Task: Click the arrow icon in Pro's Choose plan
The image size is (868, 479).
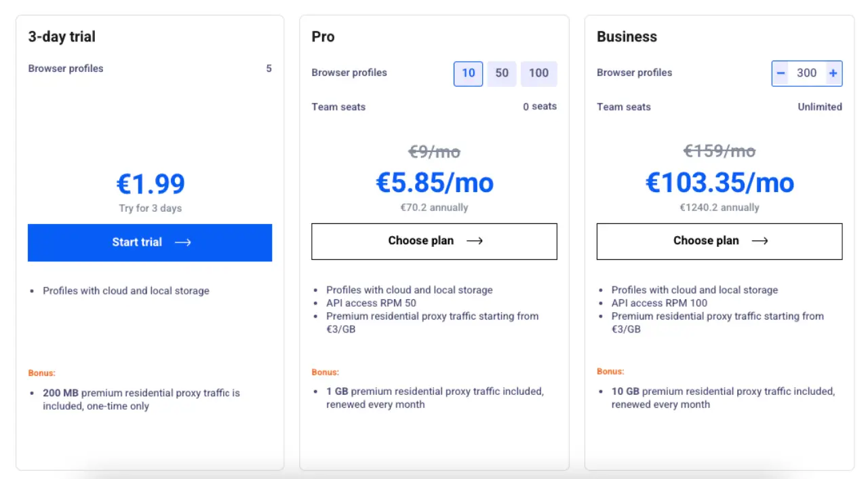Action: pos(475,241)
